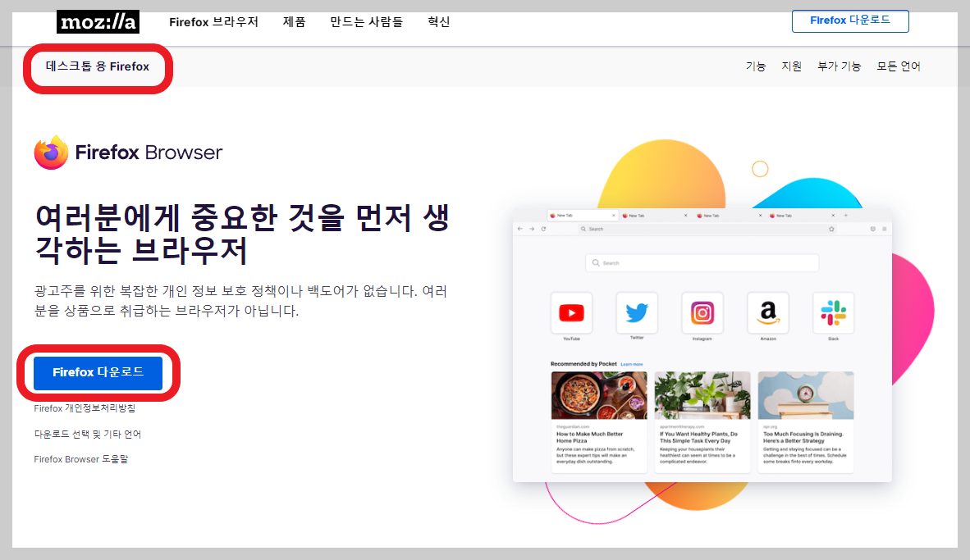
Task: Click the Mozilla logo
Action: [x=98, y=22]
